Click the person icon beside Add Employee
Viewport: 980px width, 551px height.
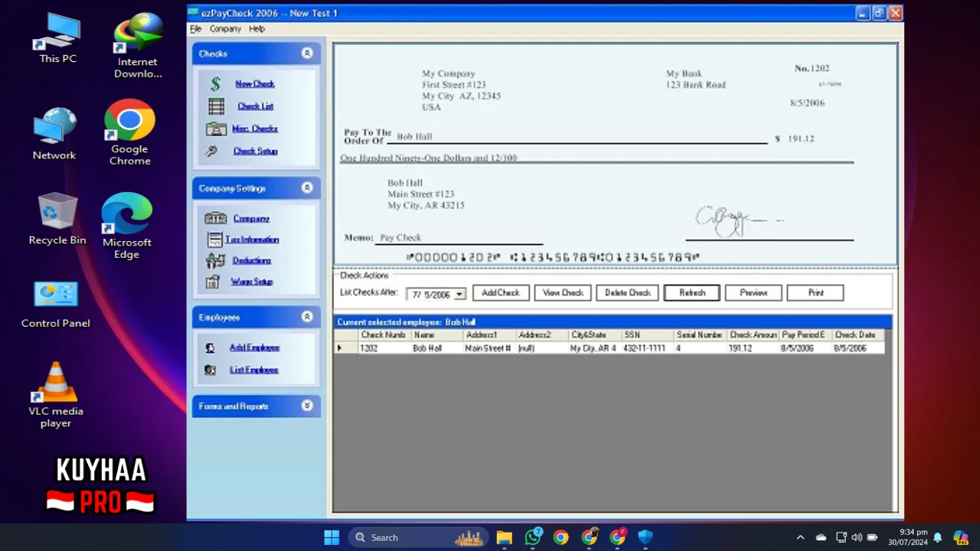click(211, 347)
